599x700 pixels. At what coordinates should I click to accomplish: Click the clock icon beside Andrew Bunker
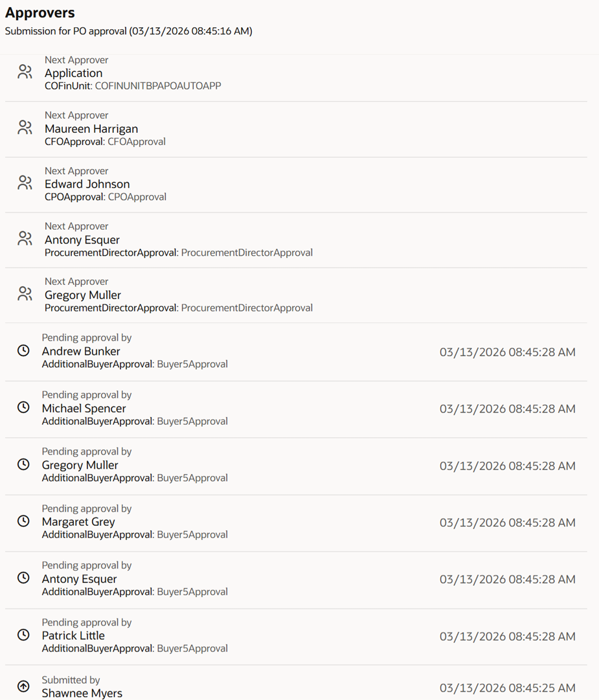point(23,351)
